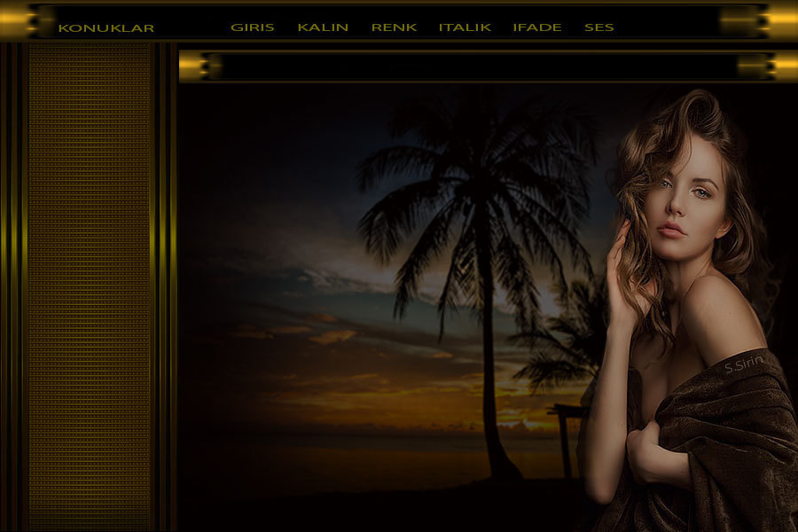This screenshot has height=532, width=798.
Task: Click the GIRIS login button
Action: tap(252, 27)
